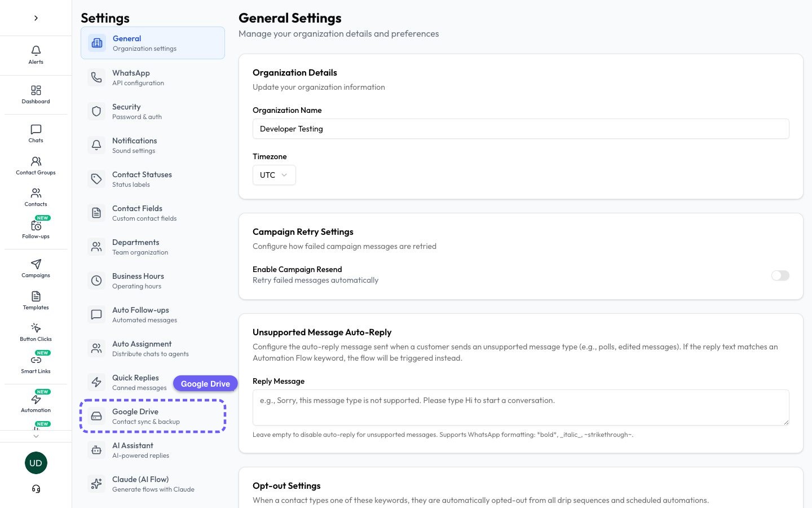
Task: Open Alerts bell icon in sidebar
Action: 36,50
